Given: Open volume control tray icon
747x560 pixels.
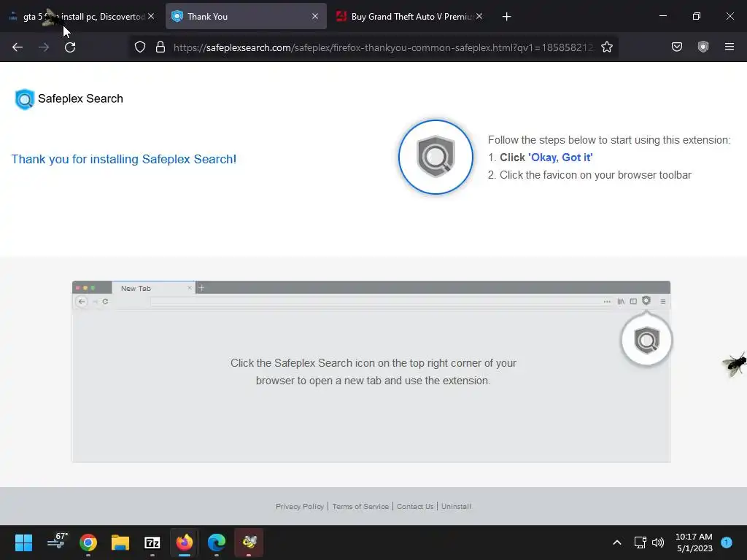Looking at the screenshot, I should click(658, 542).
